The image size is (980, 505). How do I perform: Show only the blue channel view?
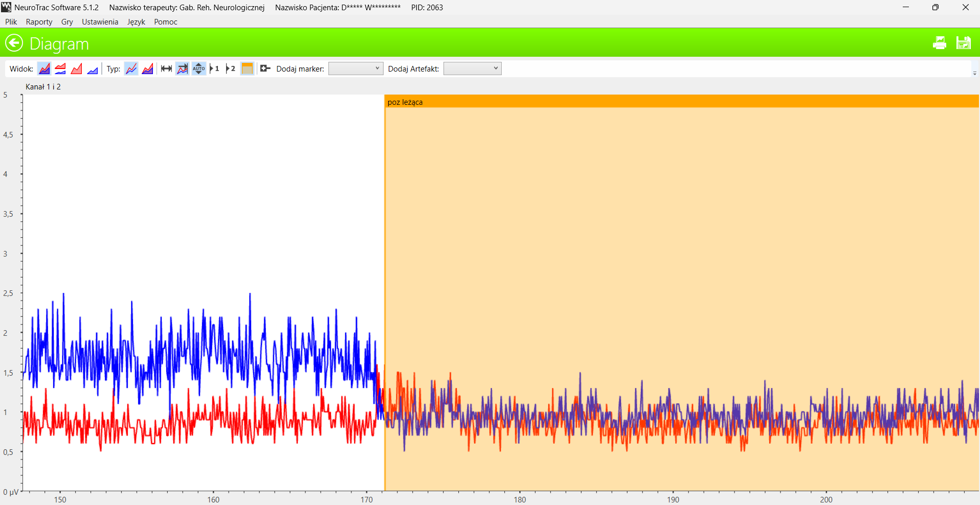click(x=93, y=68)
